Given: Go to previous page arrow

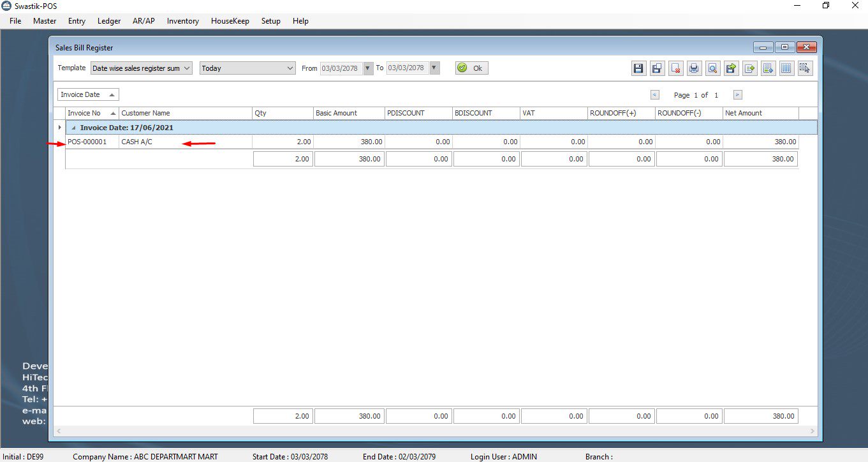Looking at the screenshot, I should [654, 95].
